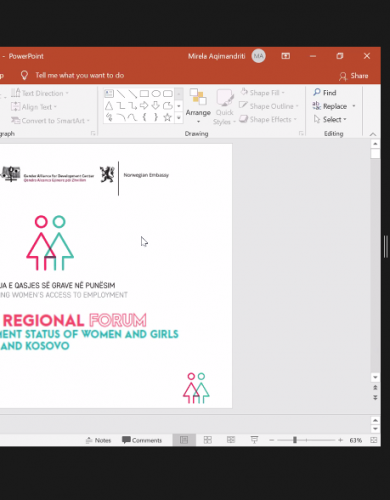The height and width of the screenshot is (500, 390).
Task: Pick the Down Arrow shape
Action: (x=156, y=106)
